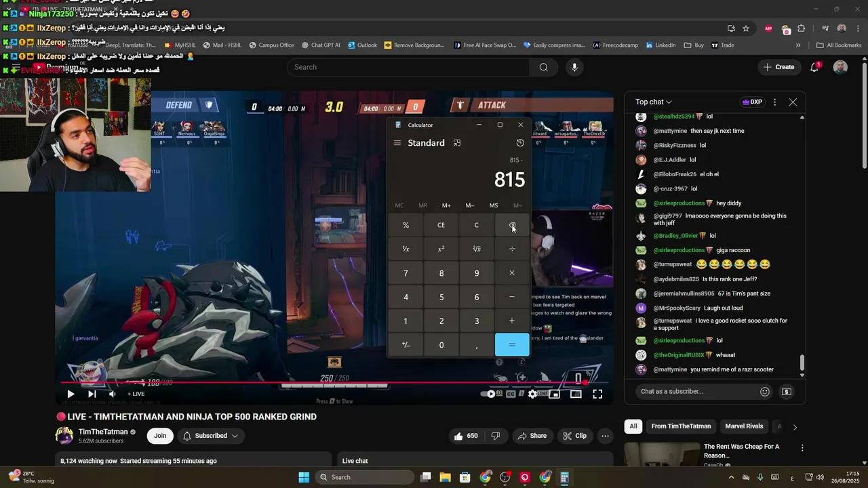The width and height of the screenshot is (868, 488).
Task: Select the Marvel Rivals chip
Action: pos(744,426)
